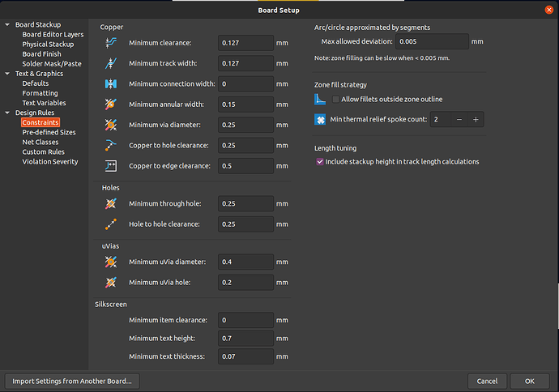Click the Hole to hole clearance icon
559x392 pixels.
click(111, 224)
